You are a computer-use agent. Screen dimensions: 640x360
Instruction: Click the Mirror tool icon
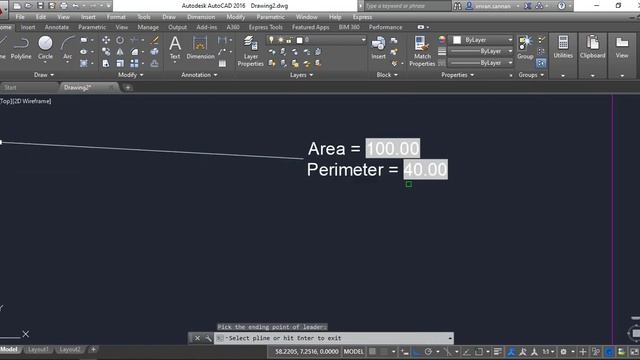coord(120,52)
